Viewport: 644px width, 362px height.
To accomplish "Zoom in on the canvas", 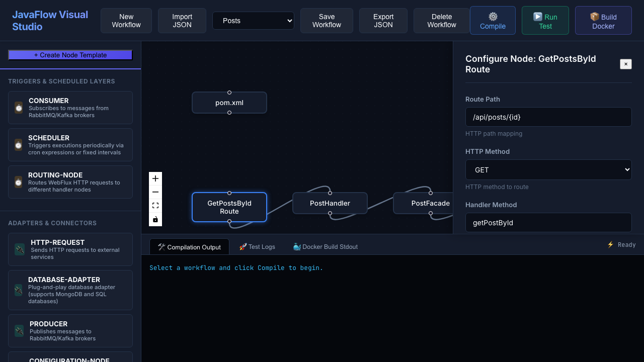I will click(x=155, y=178).
